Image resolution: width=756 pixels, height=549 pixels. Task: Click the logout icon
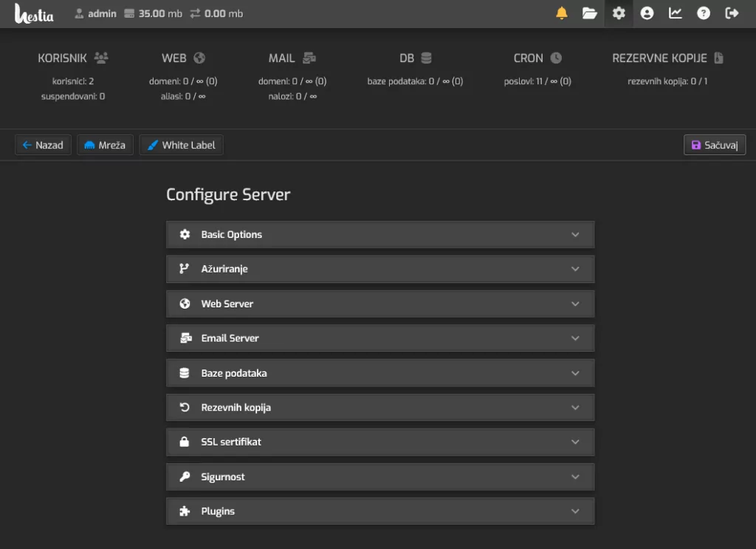pos(732,13)
